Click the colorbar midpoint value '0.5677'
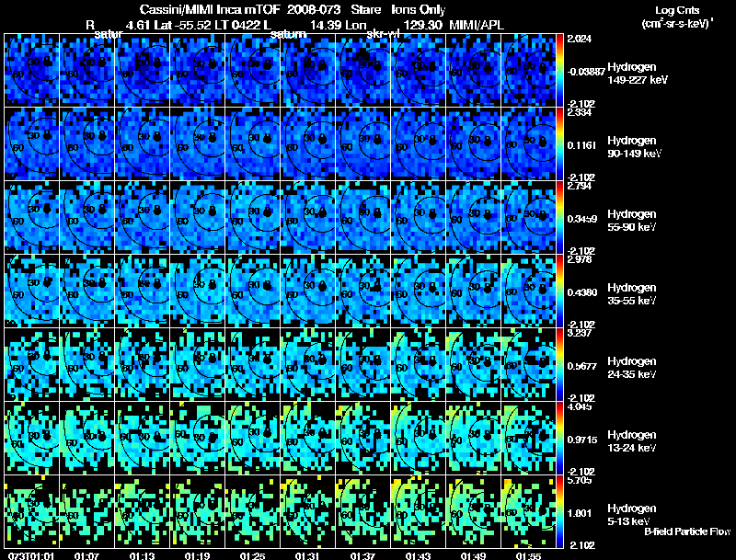The height and width of the screenshot is (560, 736). click(x=582, y=366)
